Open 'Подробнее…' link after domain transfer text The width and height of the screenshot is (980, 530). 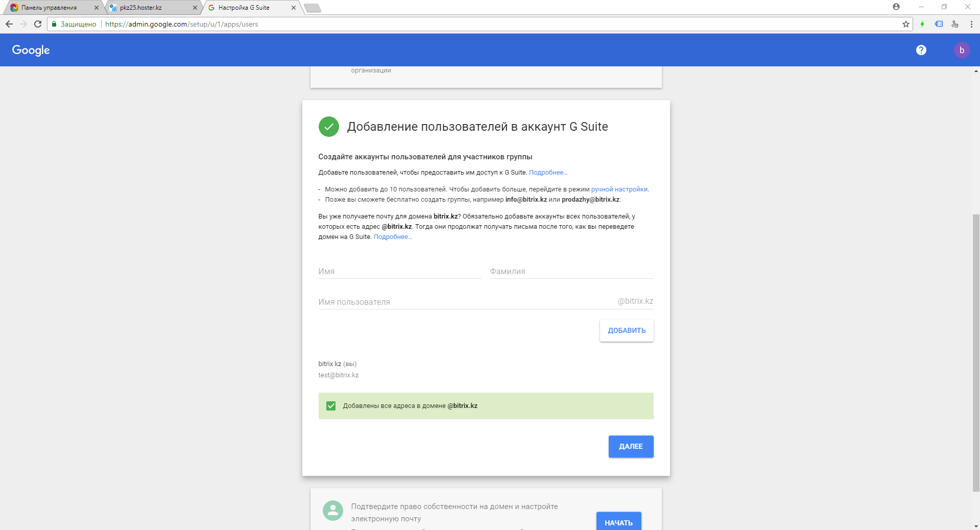click(393, 237)
